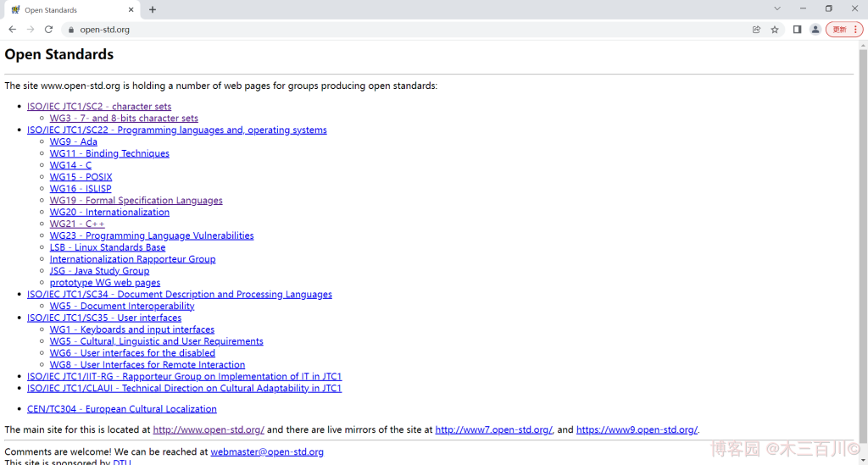Select the Open Standards tab
The height and width of the screenshot is (465, 868).
pos(68,10)
